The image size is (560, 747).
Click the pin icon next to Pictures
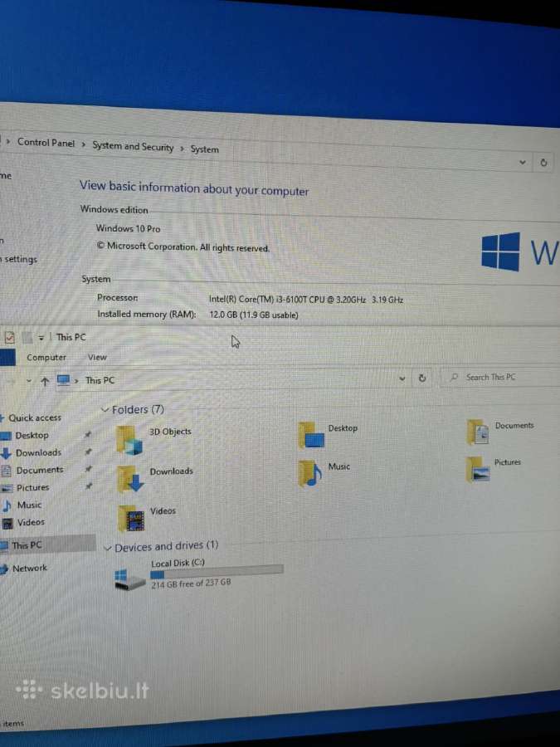pyautogui.click(x=88, y=486)
